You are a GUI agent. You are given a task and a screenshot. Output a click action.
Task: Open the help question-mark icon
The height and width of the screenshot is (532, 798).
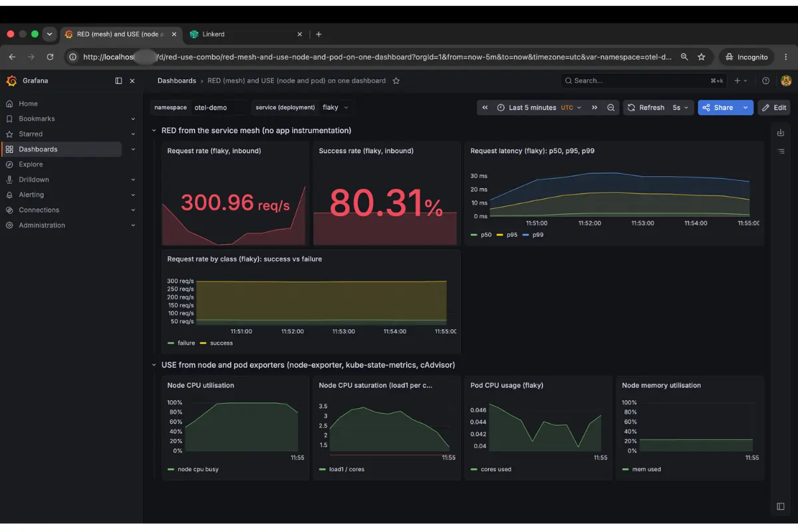tap(766, 81)
